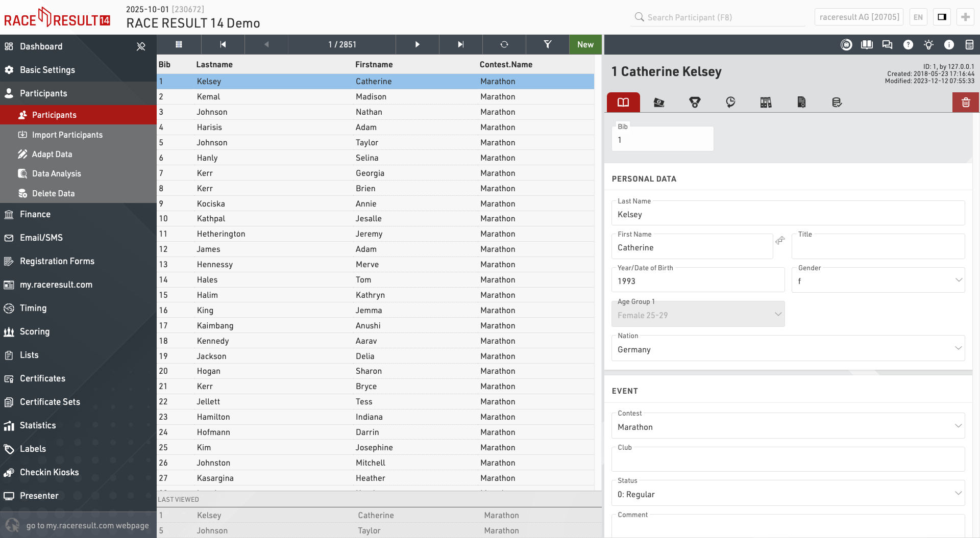
Task: Click the red trash delete participant icon
Action: [x=965, y=103]
